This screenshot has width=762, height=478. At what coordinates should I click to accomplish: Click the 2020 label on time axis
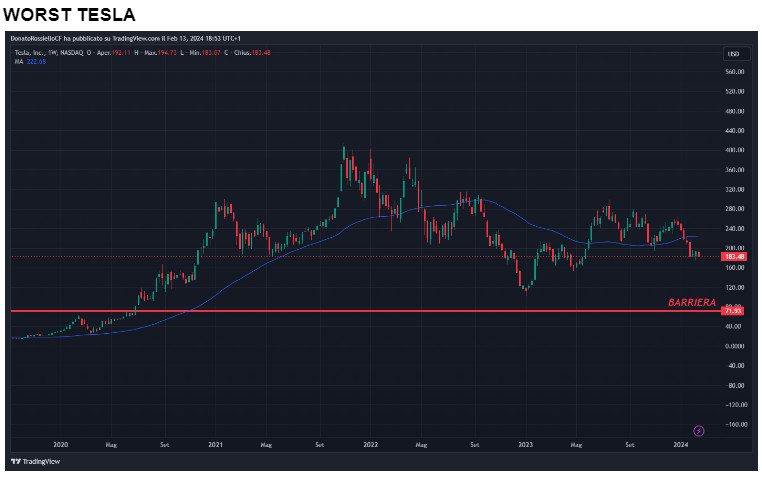[60, 444]
